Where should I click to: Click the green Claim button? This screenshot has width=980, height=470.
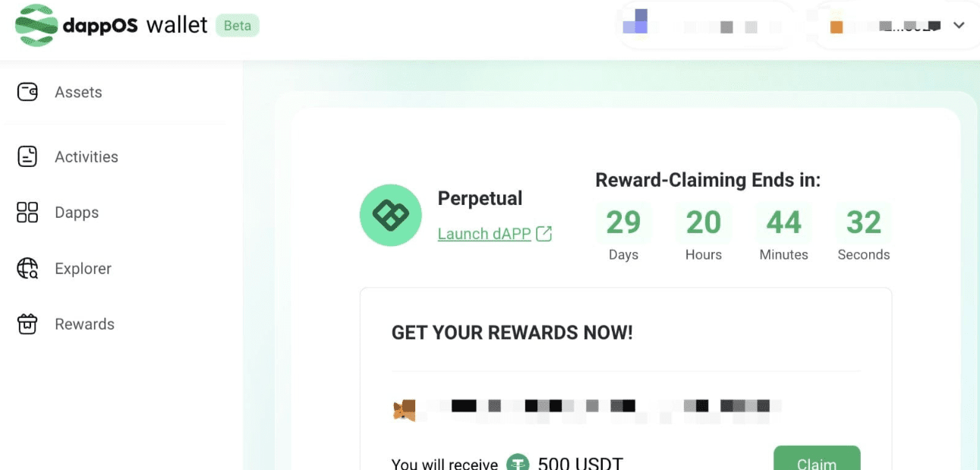(x=817, y=459)
